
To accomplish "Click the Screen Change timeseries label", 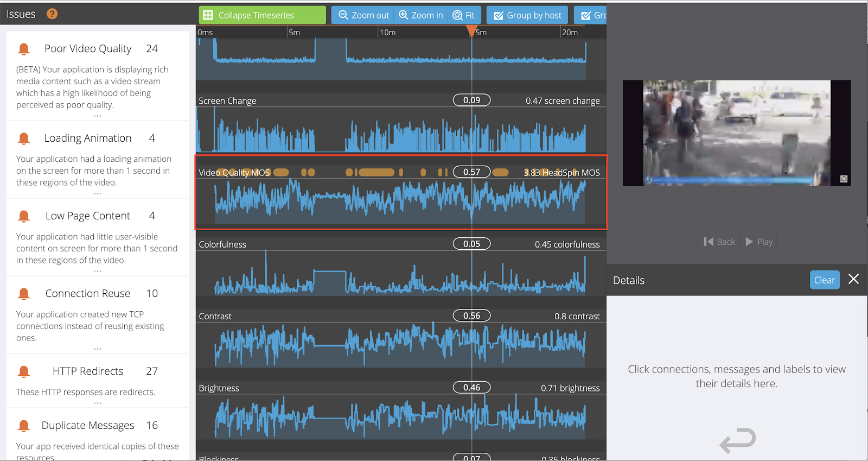I will (227, 101).
